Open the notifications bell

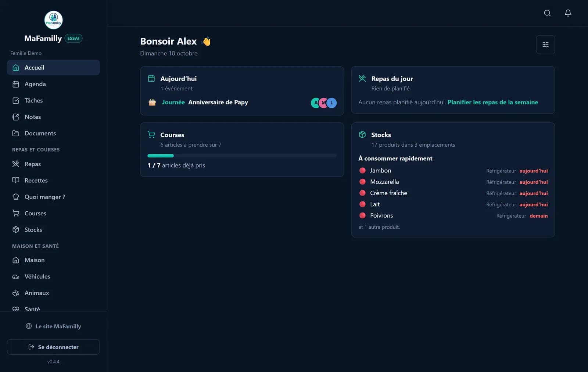568,13
